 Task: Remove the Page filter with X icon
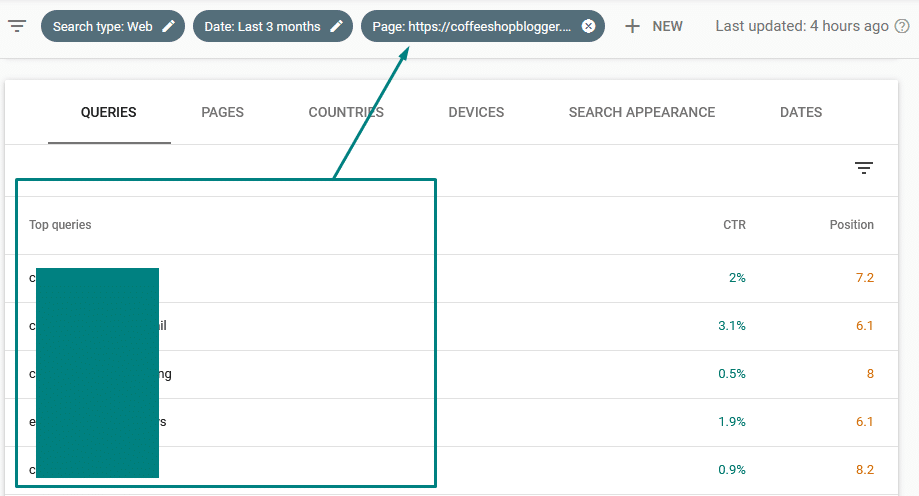(588, 26)
